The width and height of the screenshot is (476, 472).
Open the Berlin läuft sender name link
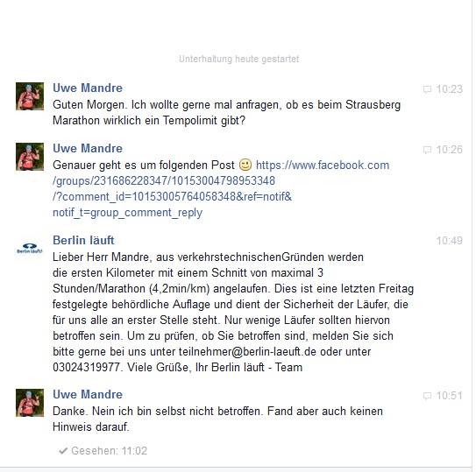pyautogui.click(x=83, y=240)
